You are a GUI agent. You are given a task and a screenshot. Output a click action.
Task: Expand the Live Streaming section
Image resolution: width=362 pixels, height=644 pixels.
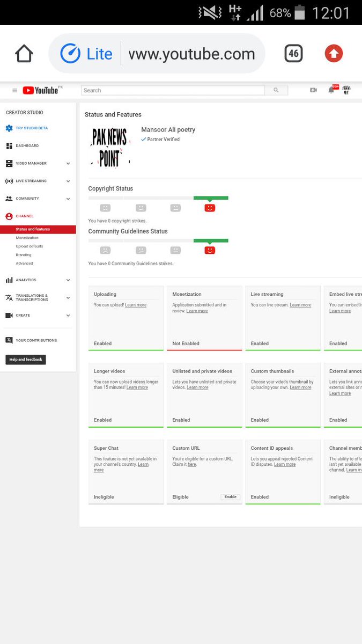pos(68,181)
